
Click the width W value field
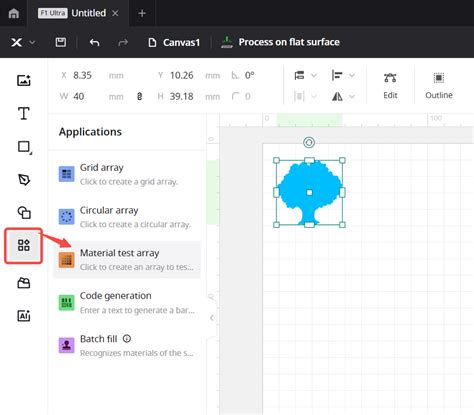tap(88, 96)
